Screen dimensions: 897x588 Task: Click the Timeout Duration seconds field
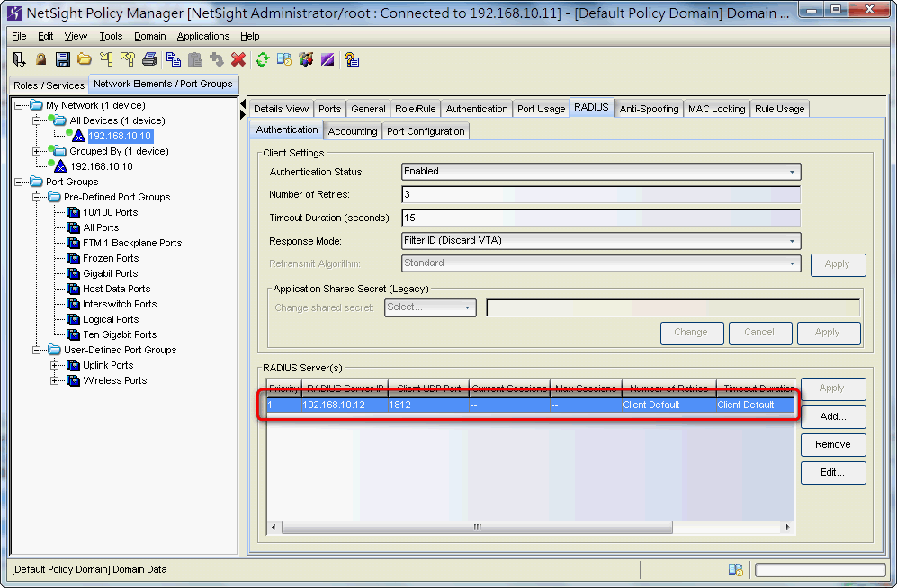601,218
